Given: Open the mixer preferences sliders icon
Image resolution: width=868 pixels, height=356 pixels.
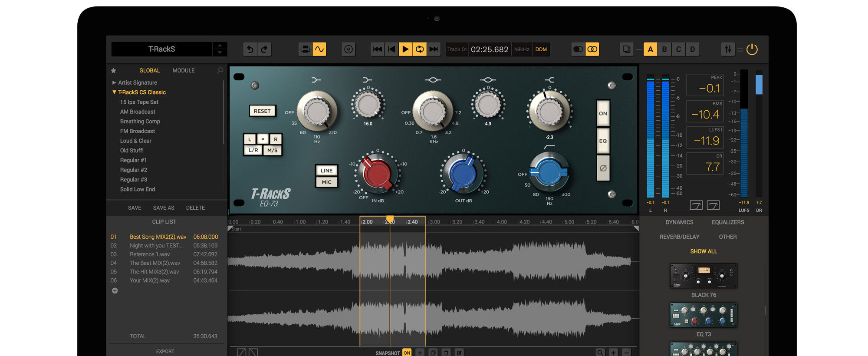Looking at the screenshot, I should pyautogui.click(x=728, y=49).
